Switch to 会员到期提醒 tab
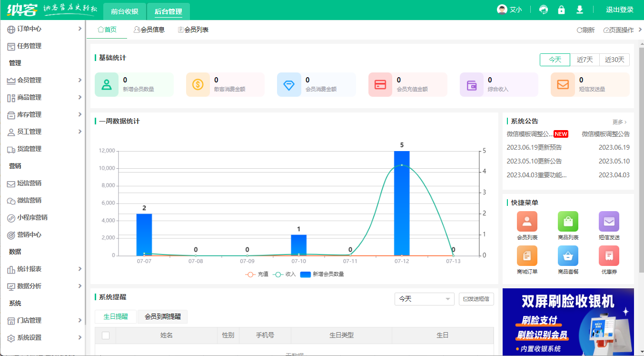Image resolution: width=644 pixels, height=356 pixels. (x=162, y=316)
